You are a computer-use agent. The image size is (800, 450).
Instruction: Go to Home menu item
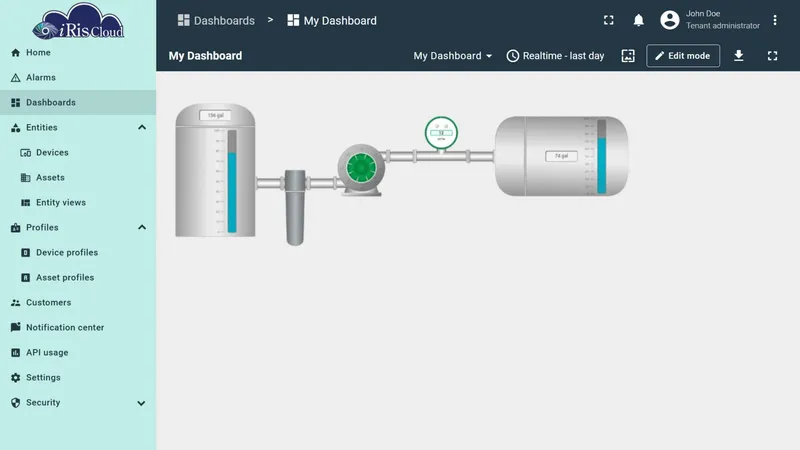pos(78,53)
